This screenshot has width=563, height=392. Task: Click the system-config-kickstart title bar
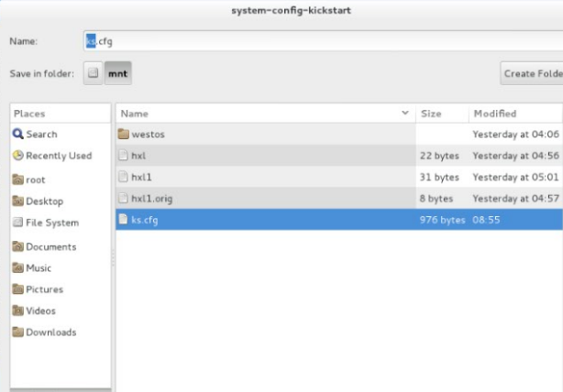point(292,10)
